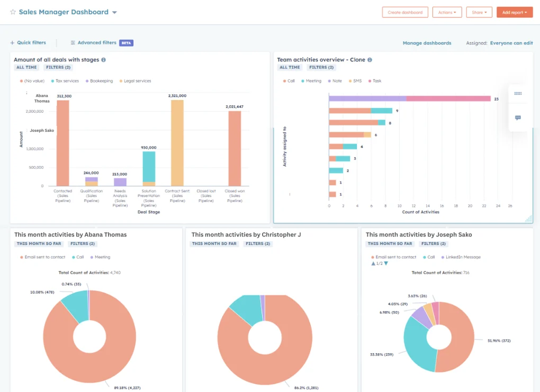This screenshot has height=392, width=540.
Task: Open the Everyone can edit assignment link
Action: tap(510, 42)
